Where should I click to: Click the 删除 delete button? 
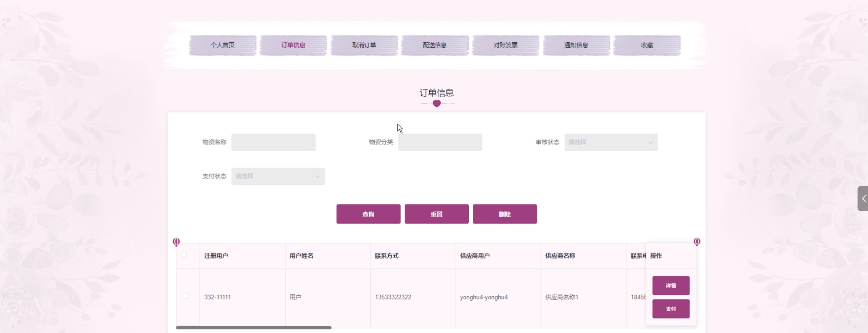505,214
